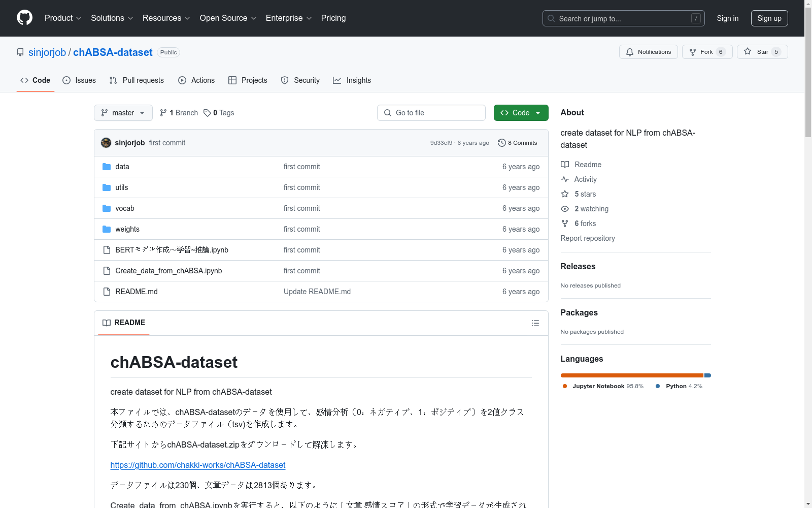Click the search magnifier icon in header
Screen dimensions: 812x508
pos(551,18)
